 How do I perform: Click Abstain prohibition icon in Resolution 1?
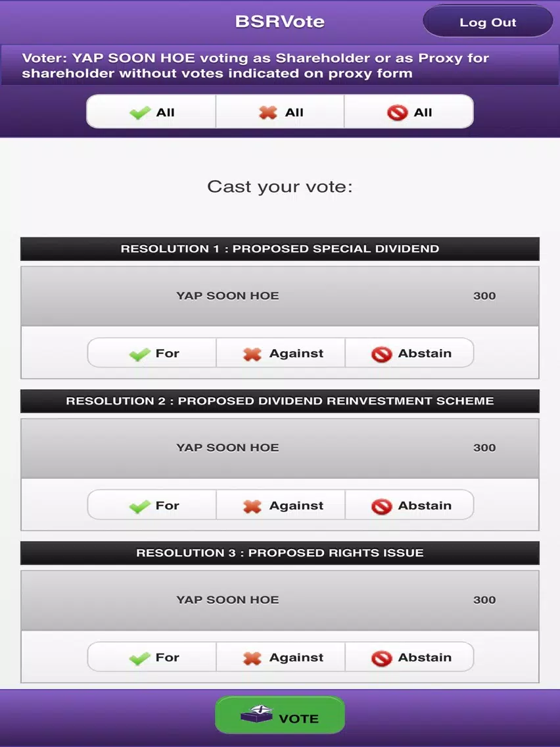point(381,354)
